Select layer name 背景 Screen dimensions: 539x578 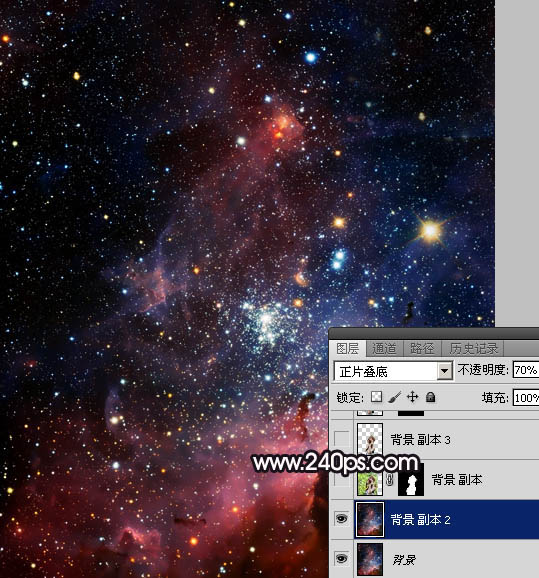pyautogui.click(x=404, y=560)
